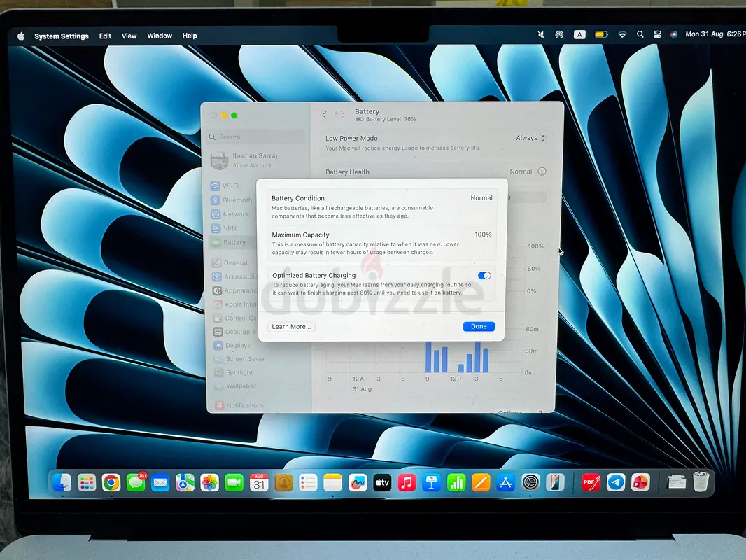Viewport: 746px width, 560px height.
Task: Click the Search field in Settings sidebar
Action: [x=257, y=137]
